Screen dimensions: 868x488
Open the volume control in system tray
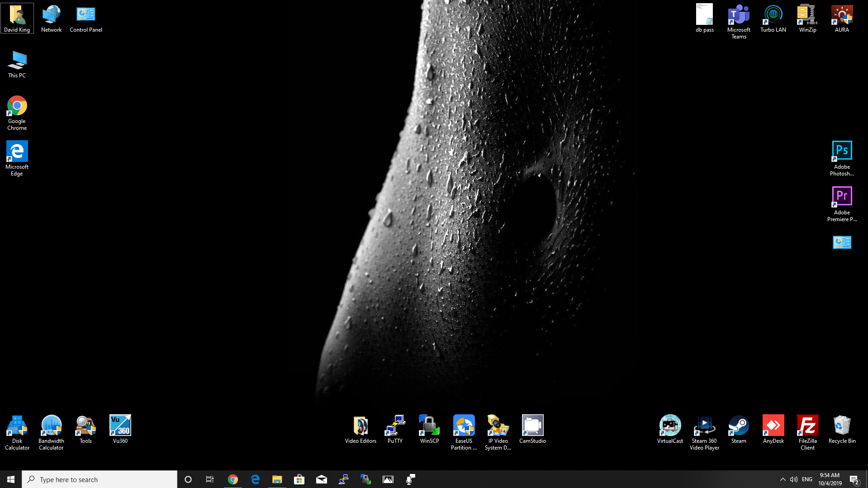click(x=793, y=479)
